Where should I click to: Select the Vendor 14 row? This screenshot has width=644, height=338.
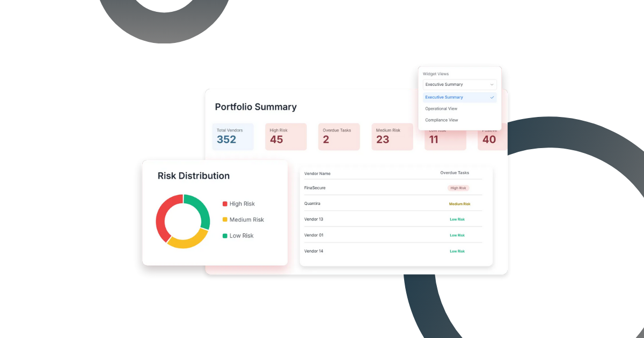(x=393, y=251)
